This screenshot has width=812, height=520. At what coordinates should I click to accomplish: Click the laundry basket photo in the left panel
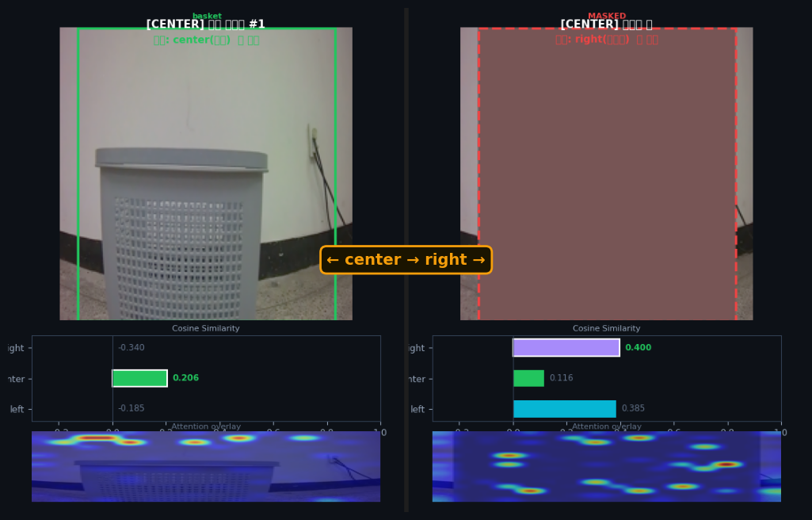pos(206,174)
